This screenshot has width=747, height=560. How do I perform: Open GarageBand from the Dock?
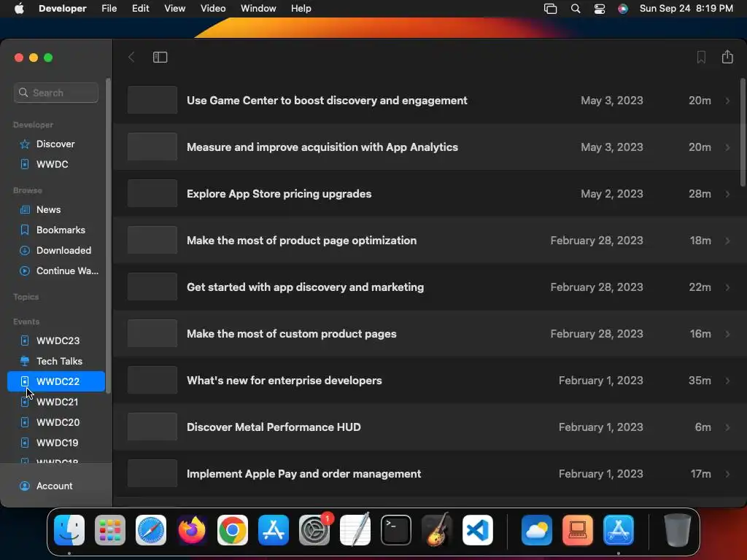pos(437,530)
